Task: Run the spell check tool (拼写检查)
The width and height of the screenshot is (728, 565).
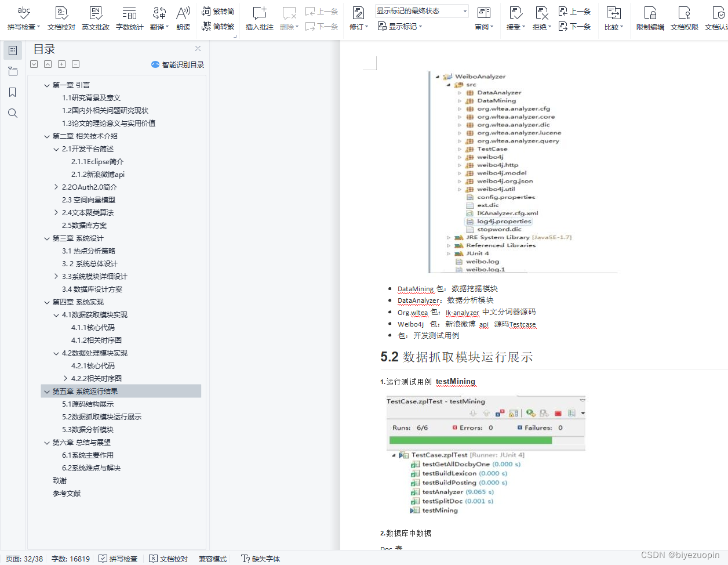Action: pos(24,19)
